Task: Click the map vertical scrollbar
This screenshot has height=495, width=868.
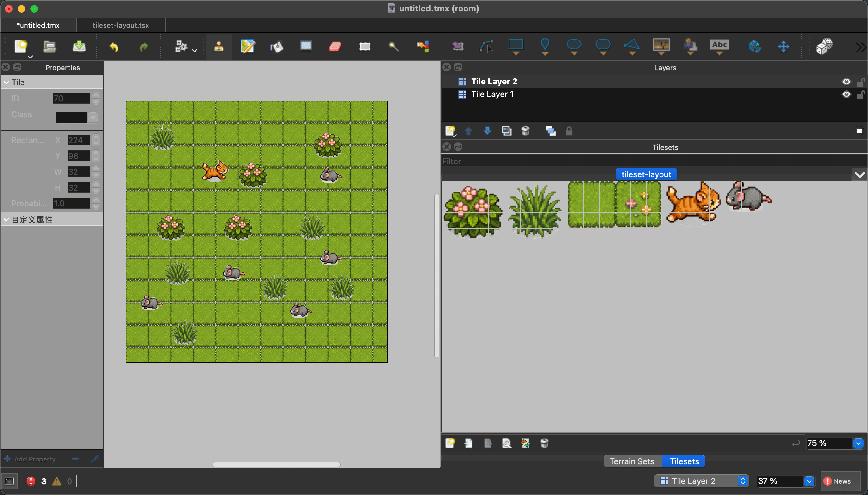Action: pos(437,276)
